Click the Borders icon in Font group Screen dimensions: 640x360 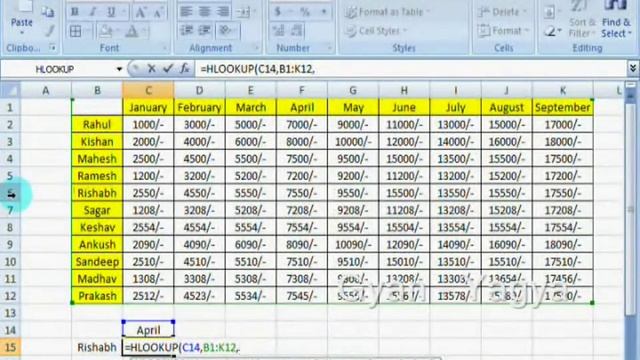(x=76, y=31)
